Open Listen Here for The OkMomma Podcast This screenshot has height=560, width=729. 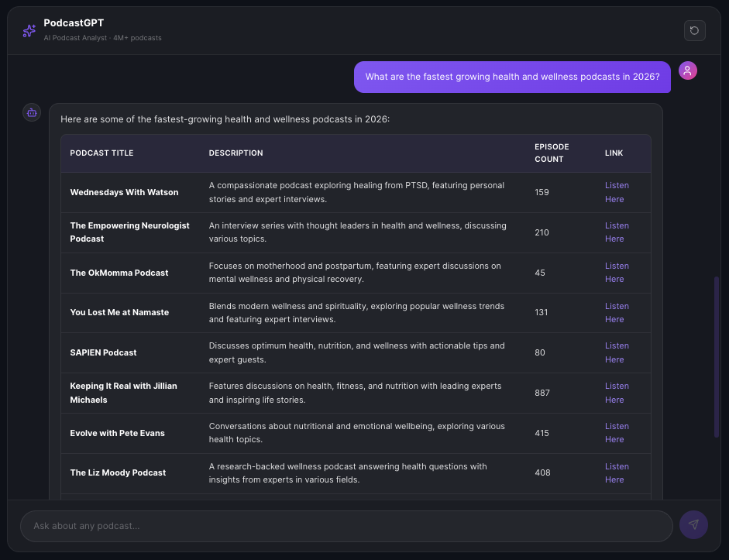tap(617, 272)
